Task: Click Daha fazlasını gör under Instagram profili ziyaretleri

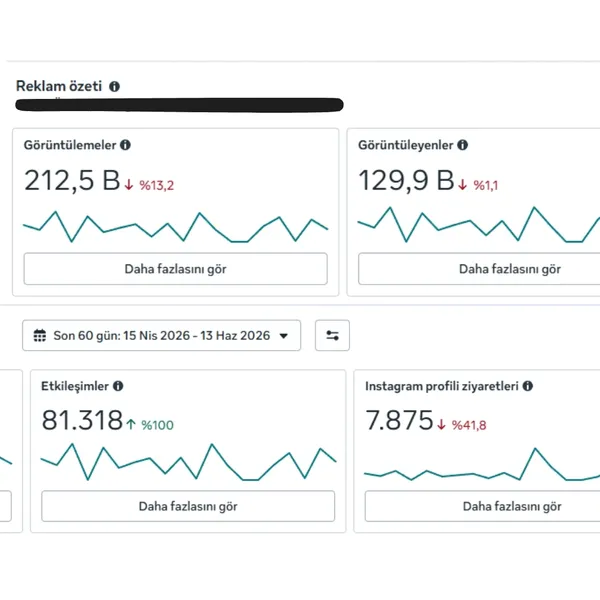Action: click(483, 506)
